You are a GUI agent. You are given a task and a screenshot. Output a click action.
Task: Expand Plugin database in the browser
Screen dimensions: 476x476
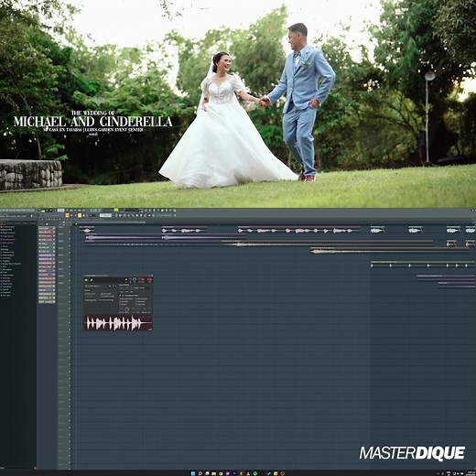[8, 233]
